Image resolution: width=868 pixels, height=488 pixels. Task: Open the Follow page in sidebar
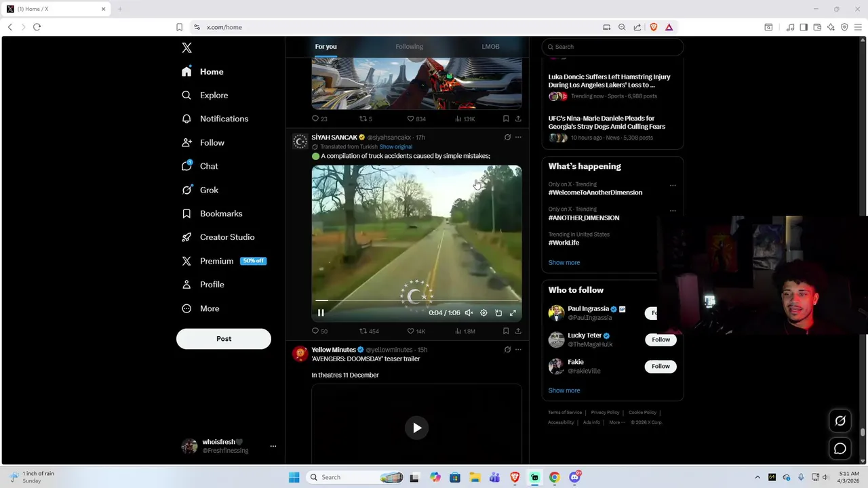(x=203, y=143)
